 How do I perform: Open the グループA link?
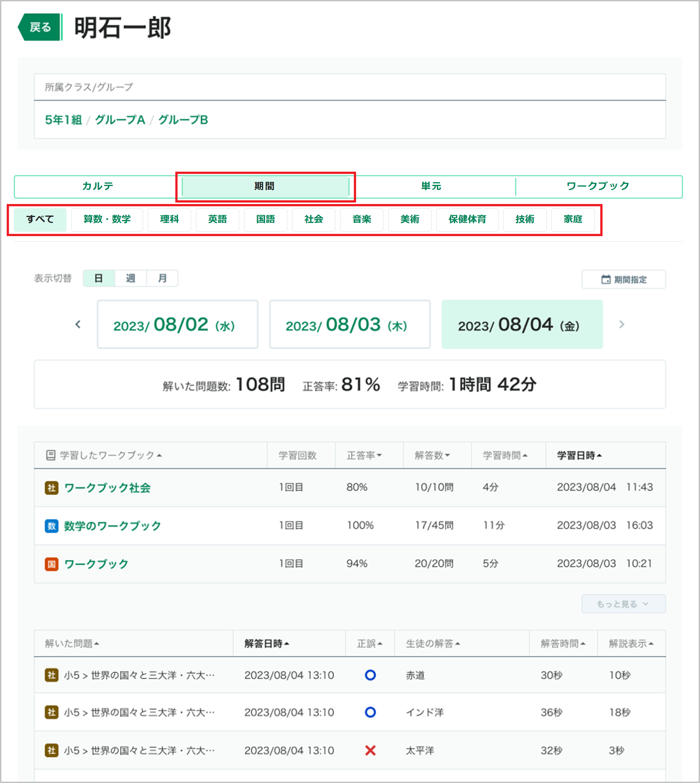point(120,120)
